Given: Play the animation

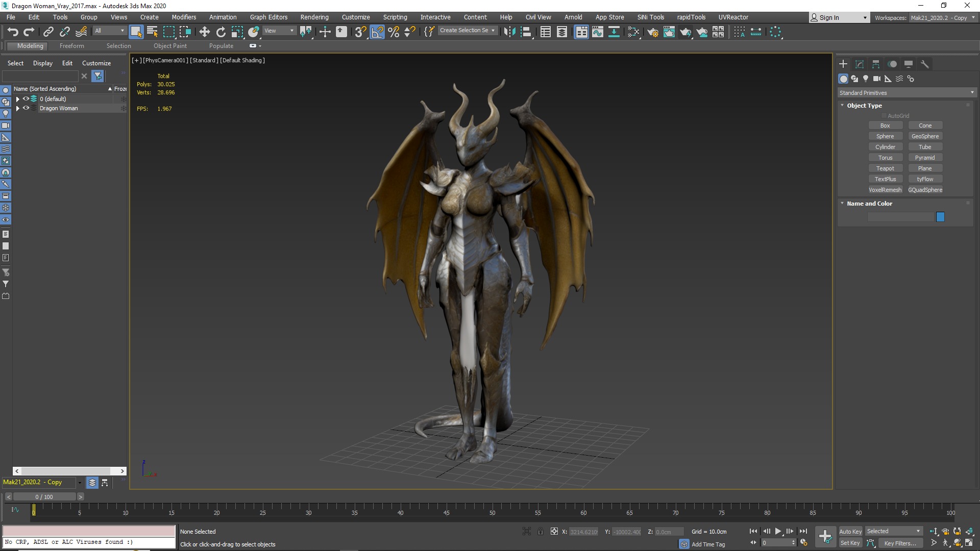Looking at the screenshot, I should [778, 531].
